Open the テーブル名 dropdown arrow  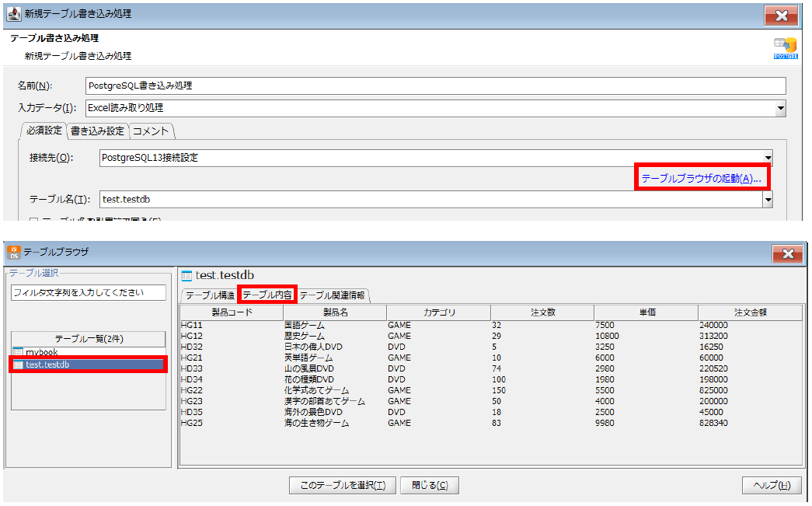(768, 200)
